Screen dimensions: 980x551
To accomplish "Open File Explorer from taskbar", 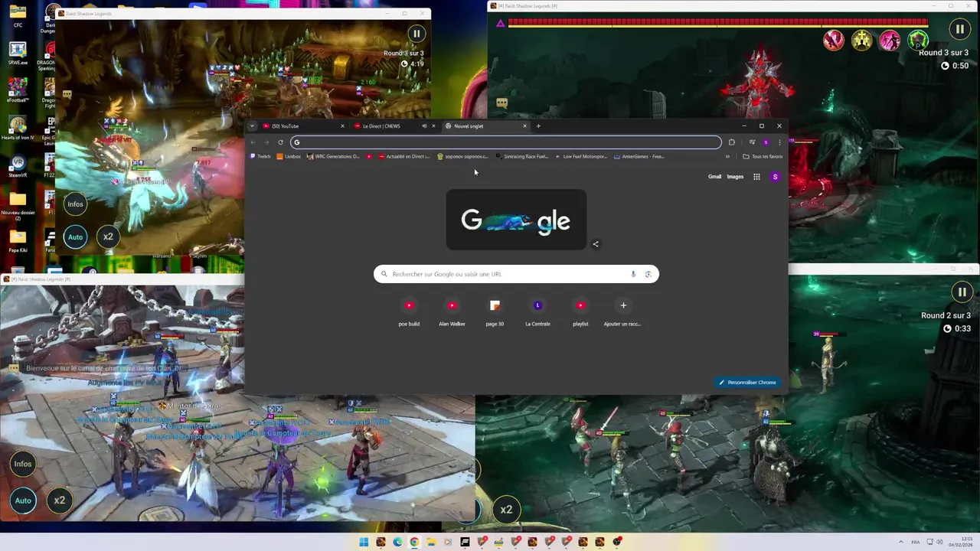I will click(x=431, y=543).
